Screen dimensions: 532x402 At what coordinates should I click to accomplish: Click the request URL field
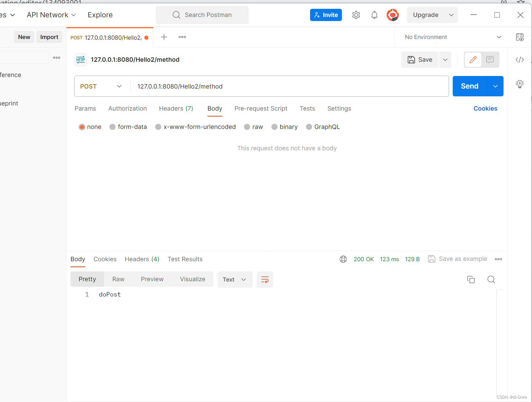[289, 87]
